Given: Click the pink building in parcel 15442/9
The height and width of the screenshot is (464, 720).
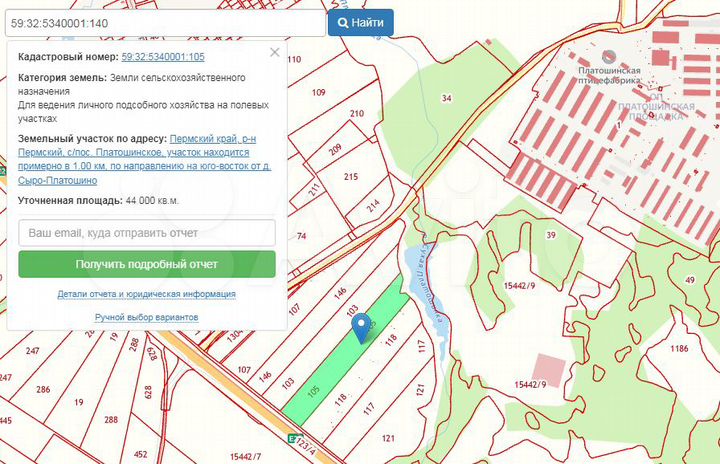Looking at the screenshot, I should click(549, 366).
